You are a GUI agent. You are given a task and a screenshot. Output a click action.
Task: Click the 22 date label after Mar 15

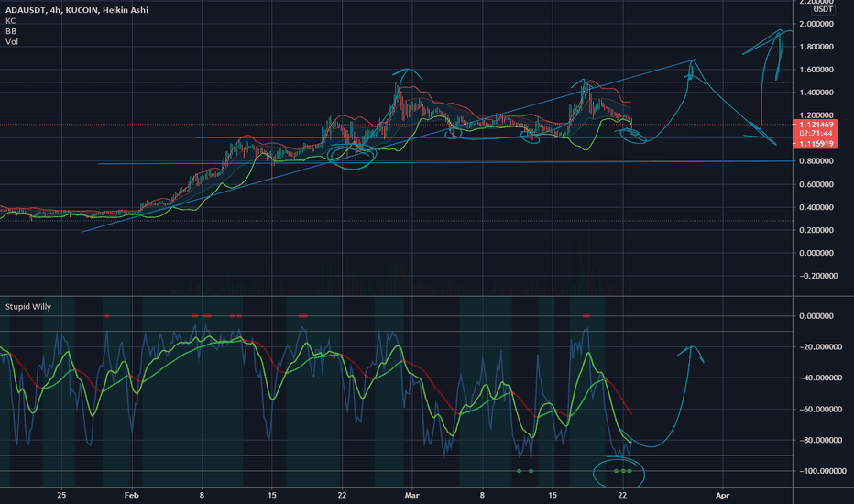[622, 495]
